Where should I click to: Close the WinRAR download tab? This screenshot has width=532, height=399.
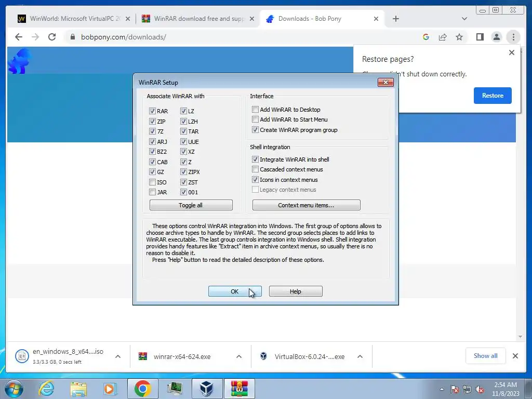pos(252,19)
